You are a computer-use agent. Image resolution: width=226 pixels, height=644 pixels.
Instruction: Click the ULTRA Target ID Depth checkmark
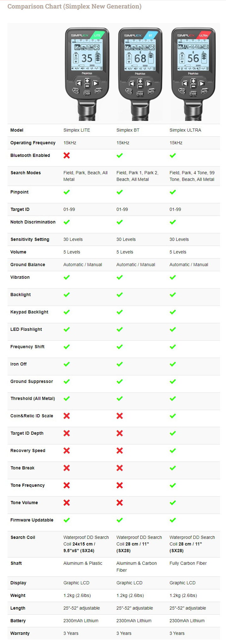click(x=173, y=433)
